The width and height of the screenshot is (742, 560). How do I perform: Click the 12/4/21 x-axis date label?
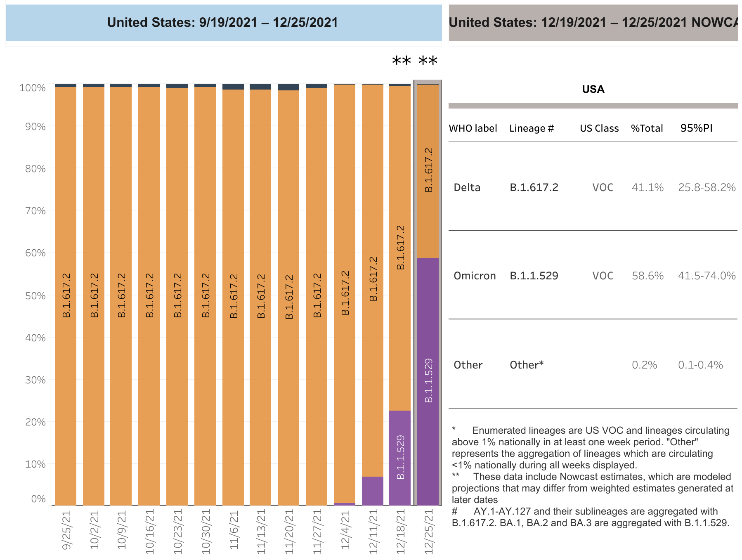click(345, 530)
